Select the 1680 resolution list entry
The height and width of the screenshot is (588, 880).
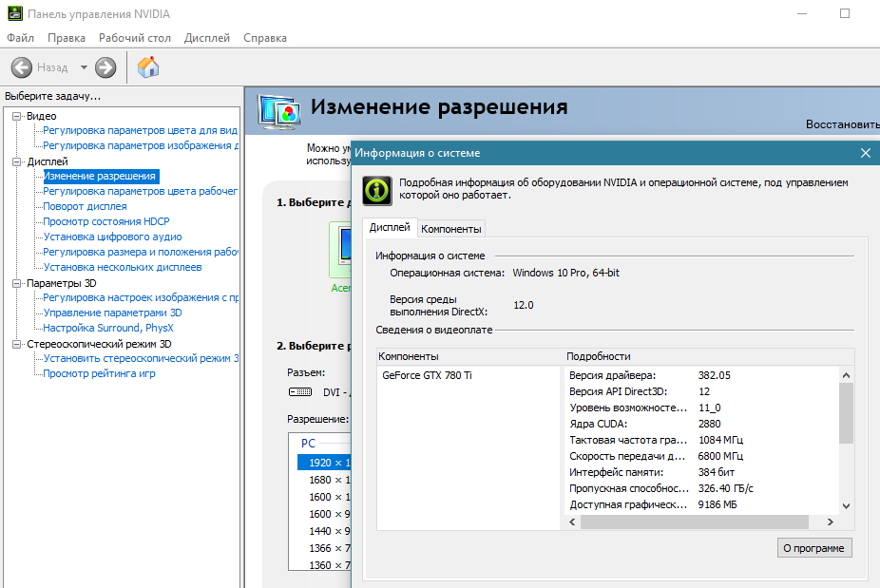pyautogui.click(x=317, y=480)
